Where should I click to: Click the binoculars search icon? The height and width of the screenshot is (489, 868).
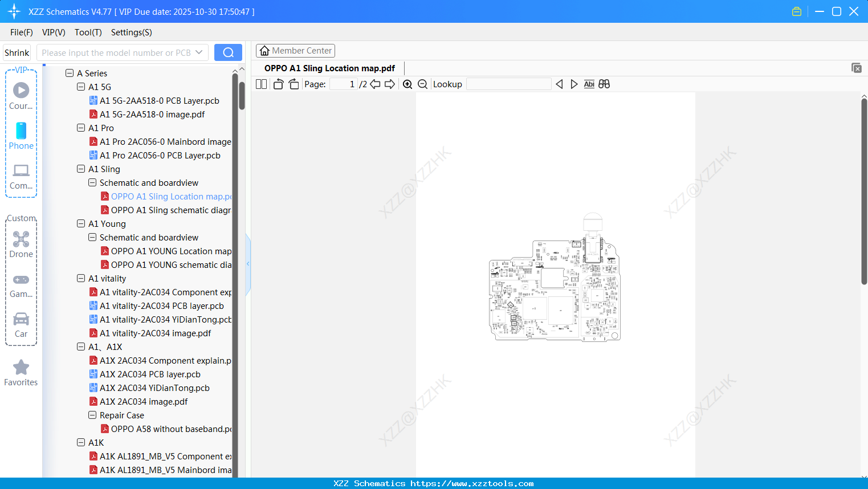[x=604, y=84]
